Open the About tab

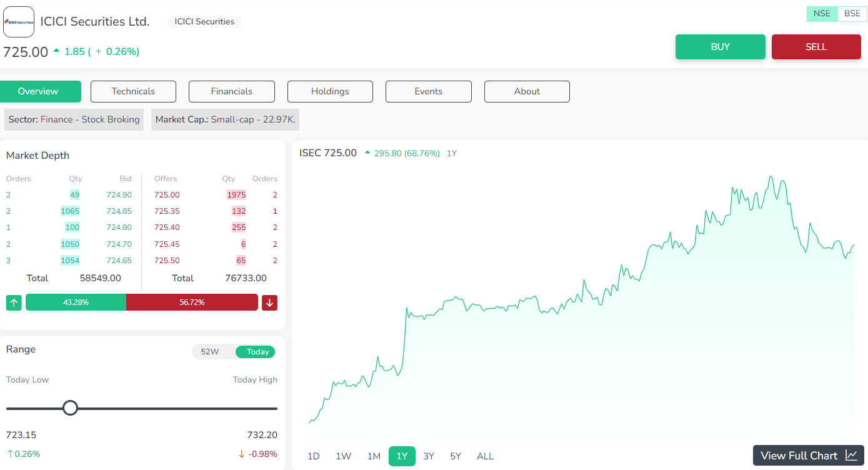[527, 91]
